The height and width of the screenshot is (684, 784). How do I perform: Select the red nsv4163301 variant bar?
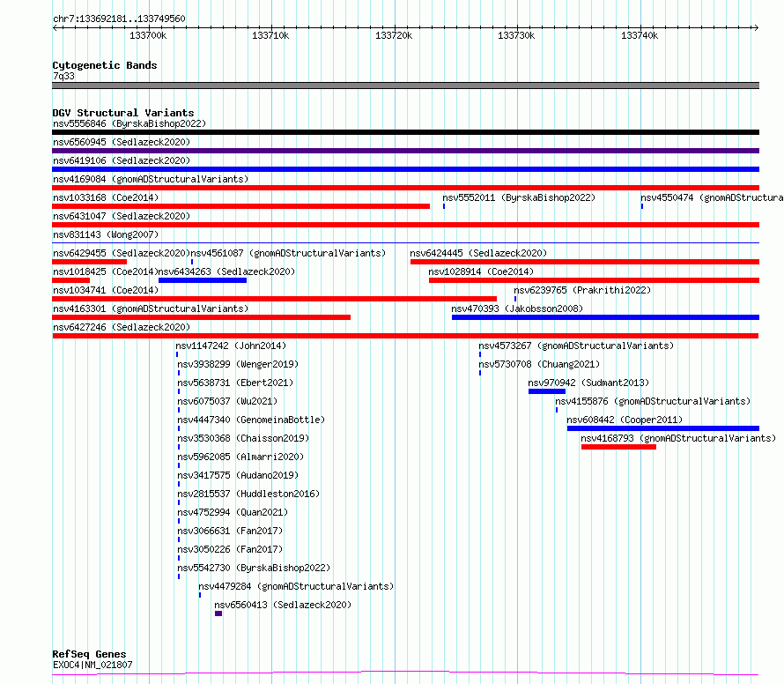[201, 317]
